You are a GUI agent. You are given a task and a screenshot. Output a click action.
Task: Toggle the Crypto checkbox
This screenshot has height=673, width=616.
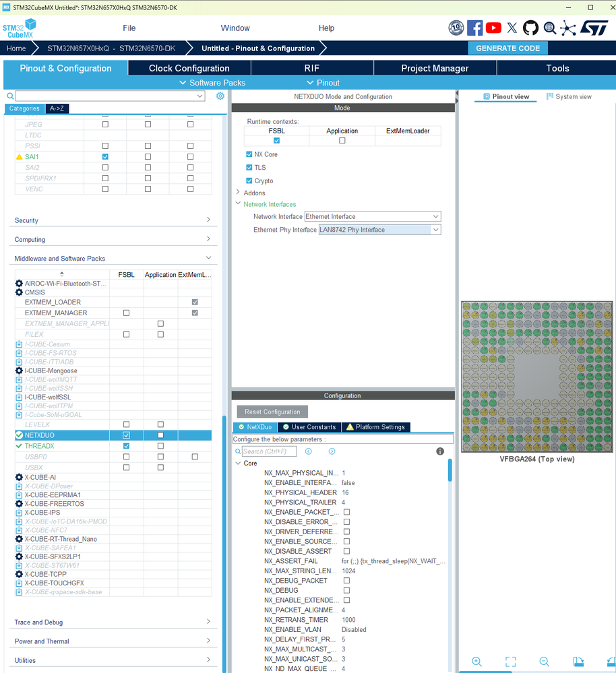(x=249, y=181)
